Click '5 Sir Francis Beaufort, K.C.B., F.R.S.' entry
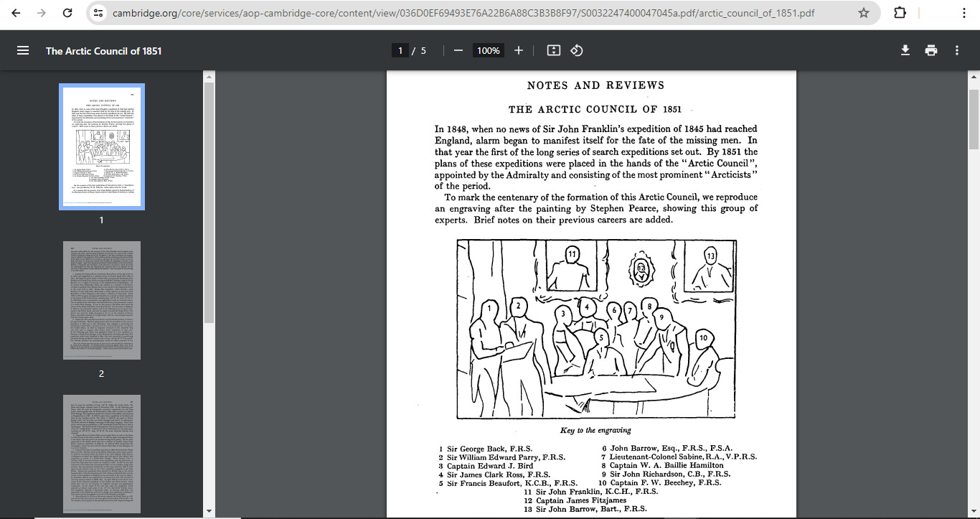The width and height of the screenshot is (980, 519). tap(508, 483)
